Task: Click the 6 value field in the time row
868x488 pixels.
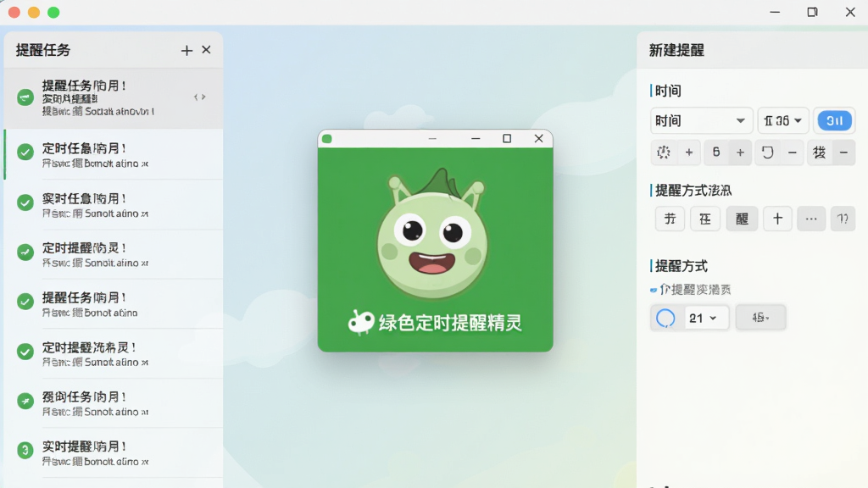Action: point(715,152)
